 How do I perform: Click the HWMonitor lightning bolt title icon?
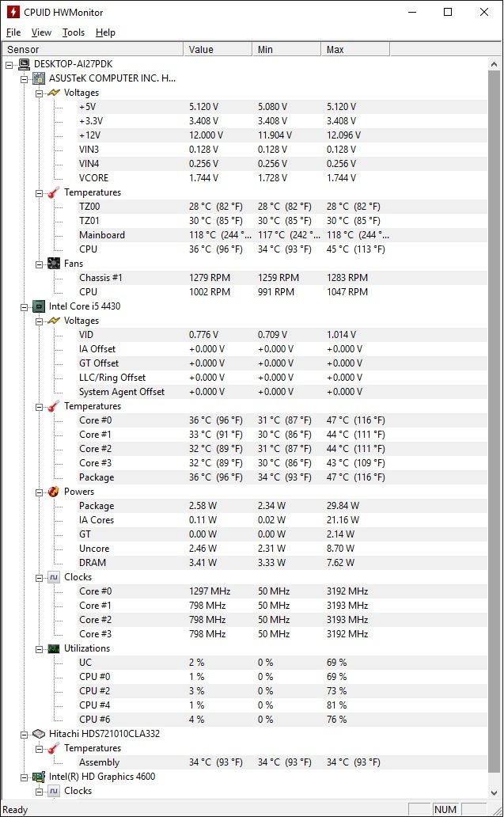[x=13, y=12]
